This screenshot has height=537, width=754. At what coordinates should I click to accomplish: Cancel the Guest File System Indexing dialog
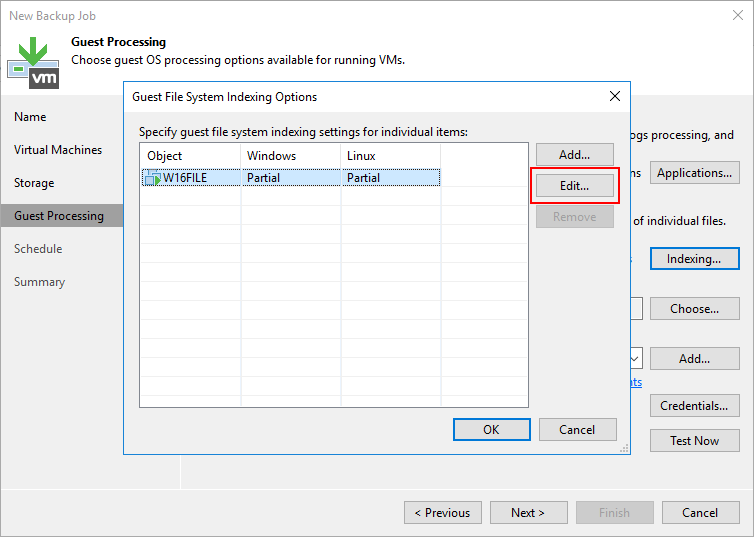tap(577, 429)
